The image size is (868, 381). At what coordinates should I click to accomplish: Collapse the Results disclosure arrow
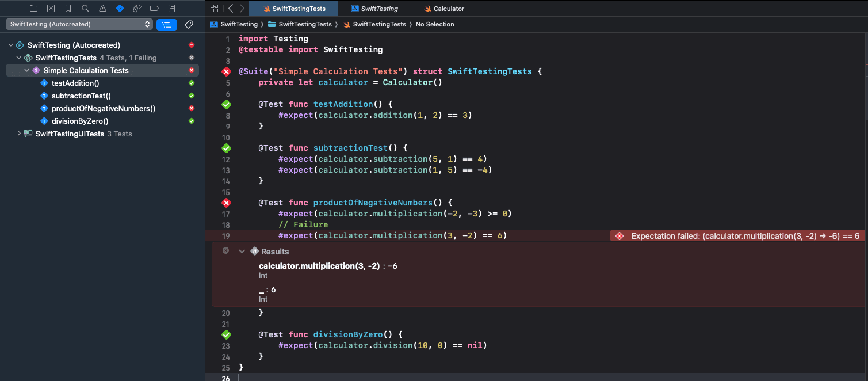click(242, 252)
